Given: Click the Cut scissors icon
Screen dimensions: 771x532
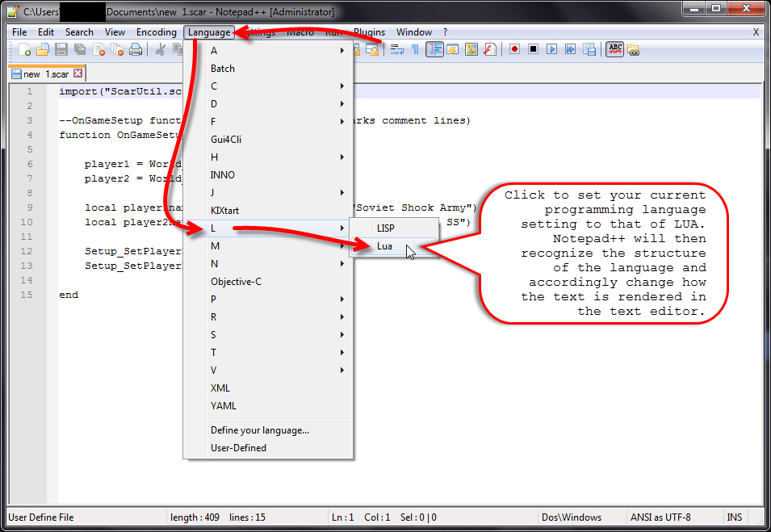Looking at the screenshot, I should [160, 50].
